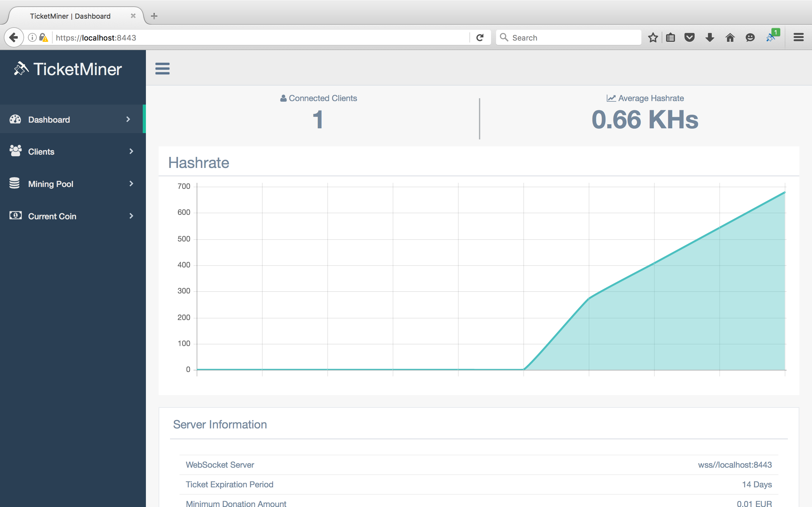Viewport: 812px width, 507px height.
Task: Click the browser back button
Action: pos(14,37)
